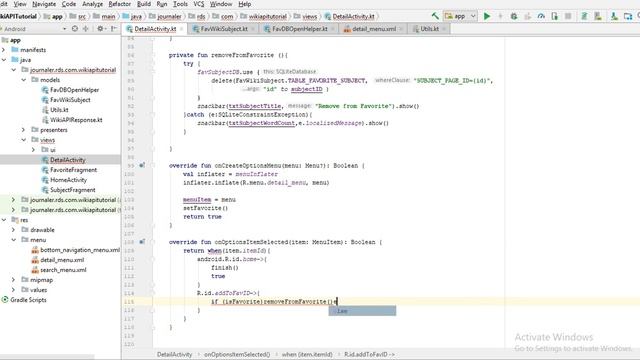Switch to the detail_menu.xml tab

[x=374, y=29]
